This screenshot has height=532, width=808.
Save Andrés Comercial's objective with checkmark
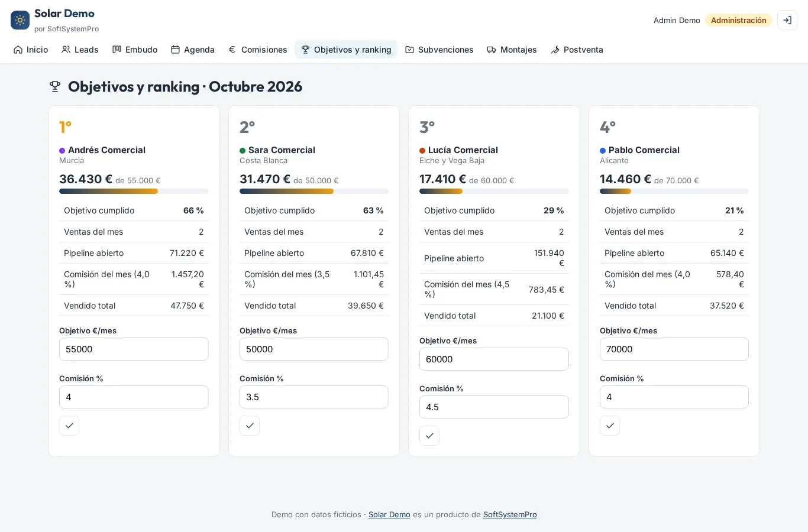pyautogui.click(x=69, y=426)
